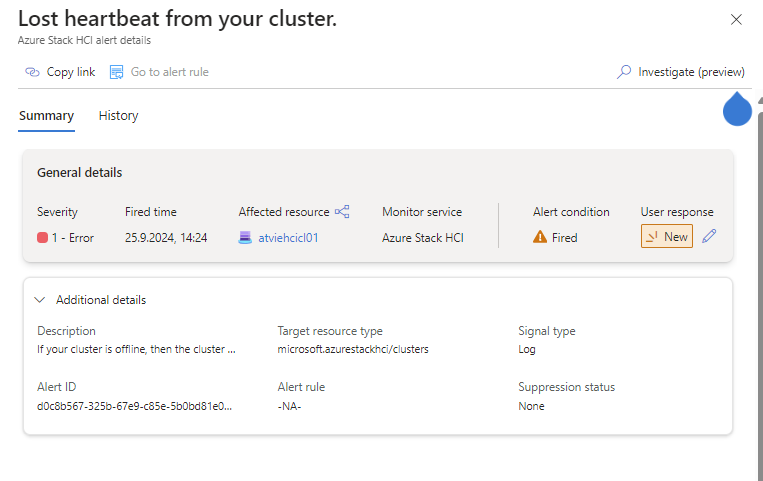Click the New user response badge
The width and height of the screenshot is (763, 481).
(x=666, y=237)
